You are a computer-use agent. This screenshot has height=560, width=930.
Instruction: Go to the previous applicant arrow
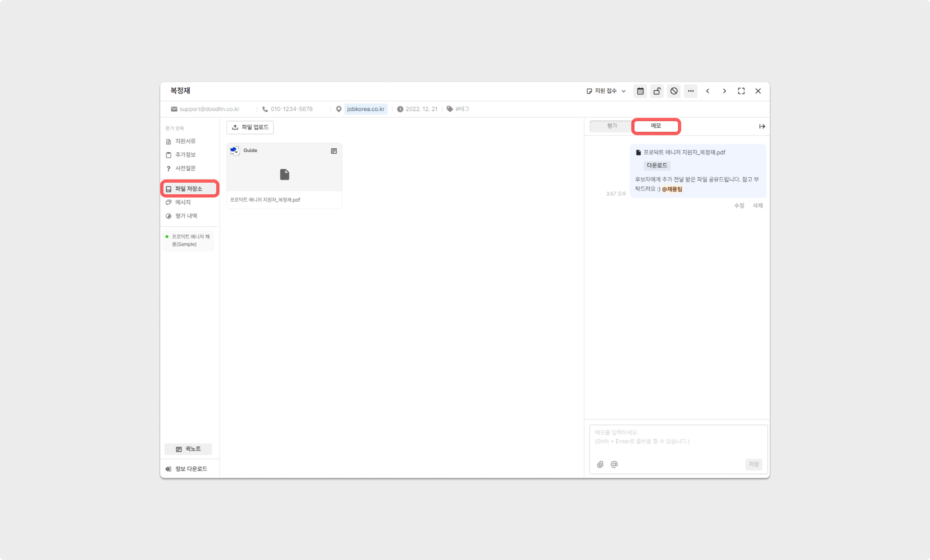tap(708, 91)
